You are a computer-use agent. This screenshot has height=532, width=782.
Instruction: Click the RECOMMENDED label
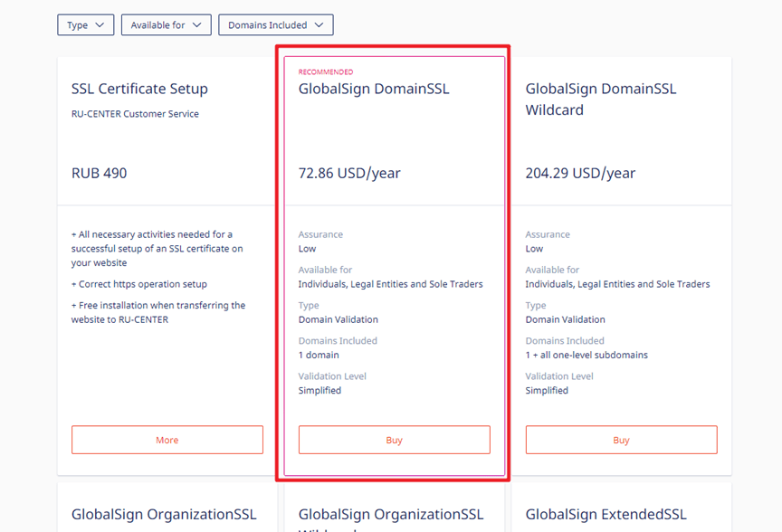pyautogui.click(x=326, y=71)
